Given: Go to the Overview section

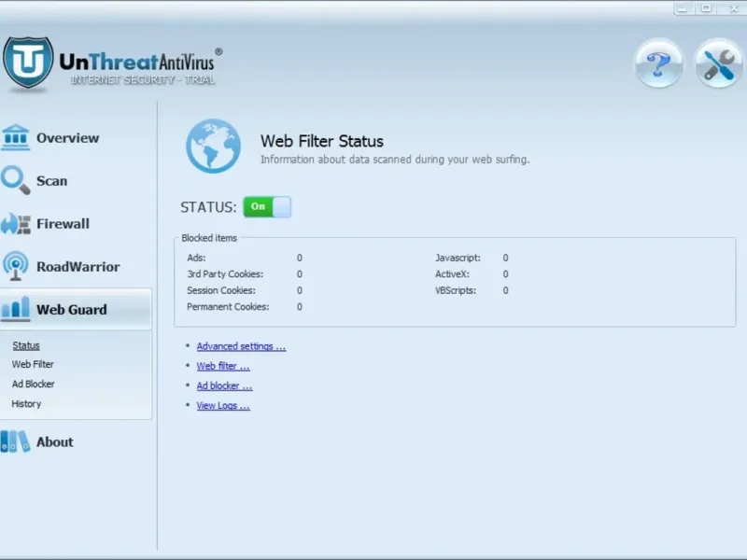Looking at the screenshot, I should pos(67,138).
